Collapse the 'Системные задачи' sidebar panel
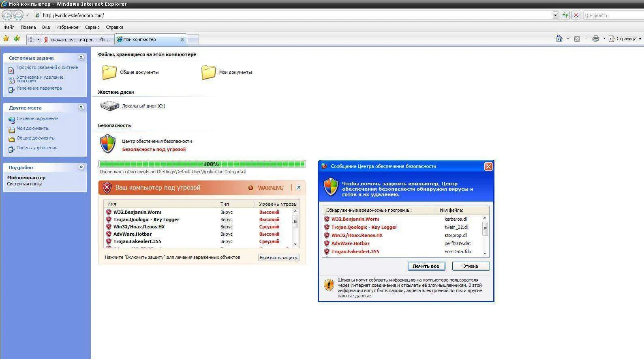The height and width of the screenshot is (359, 644). tap(81, 58)
